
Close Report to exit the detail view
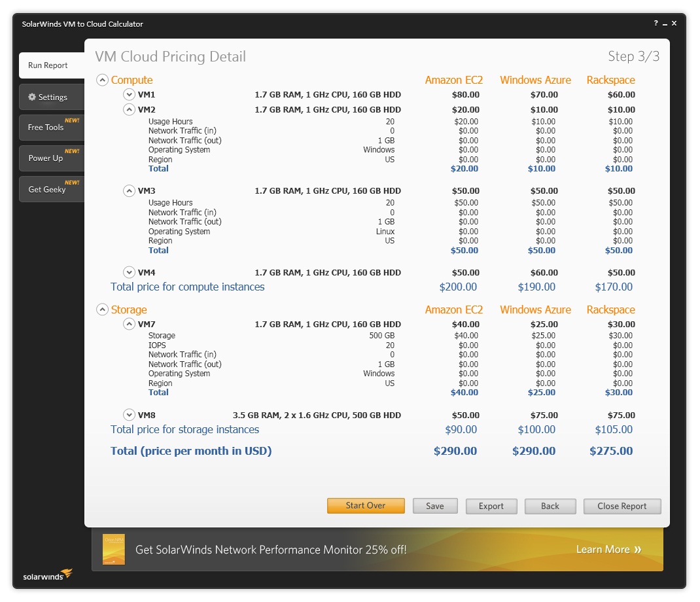(x=621, y=505)
